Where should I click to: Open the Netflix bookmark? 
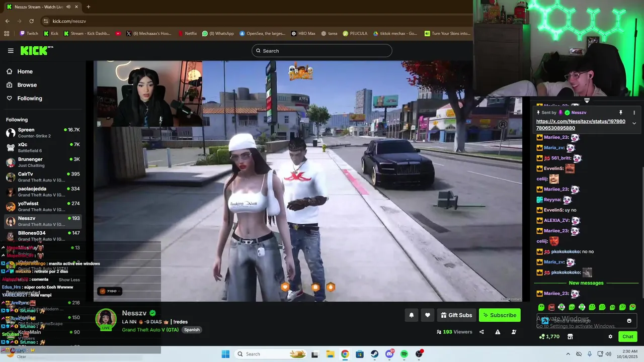(187, 34)
